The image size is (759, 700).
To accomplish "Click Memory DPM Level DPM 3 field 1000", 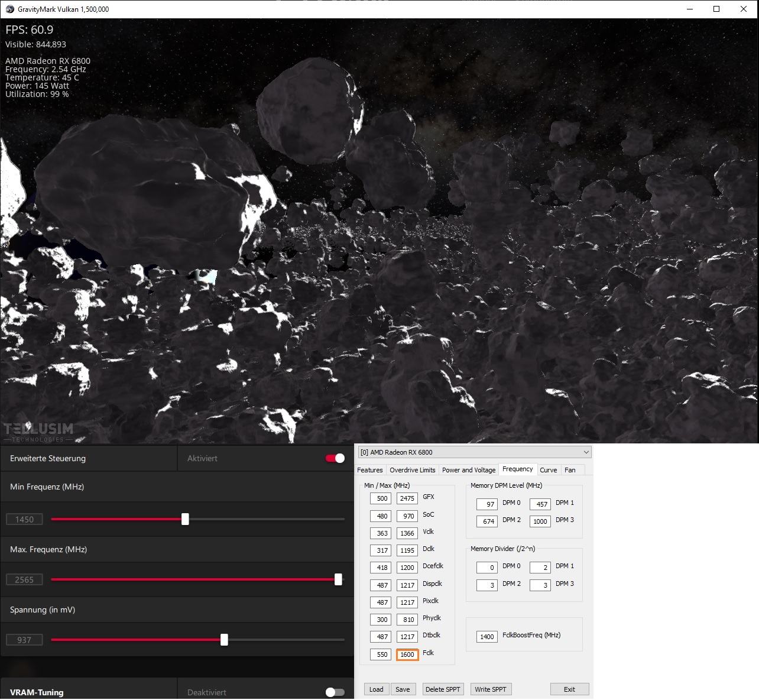I will click(x=540, y=521).
